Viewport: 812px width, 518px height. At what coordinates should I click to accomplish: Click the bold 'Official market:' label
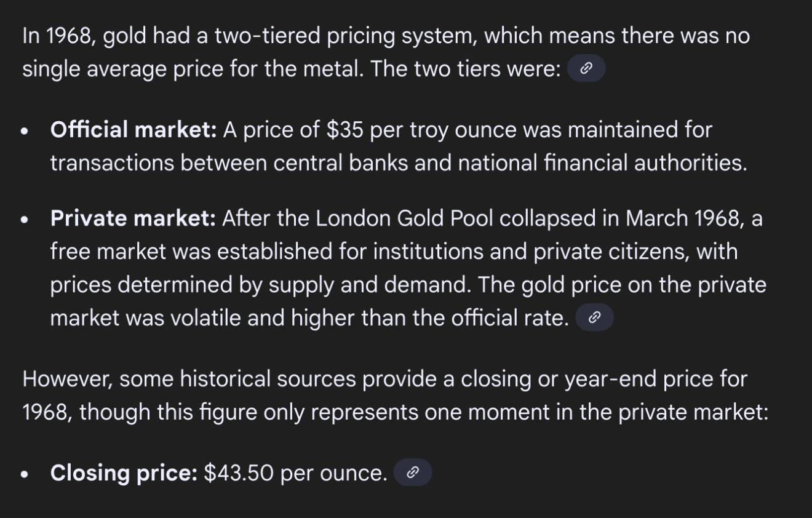coord(133,130)
